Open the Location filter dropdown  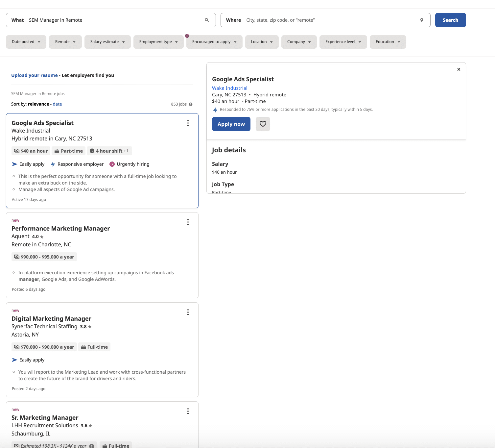262,42
